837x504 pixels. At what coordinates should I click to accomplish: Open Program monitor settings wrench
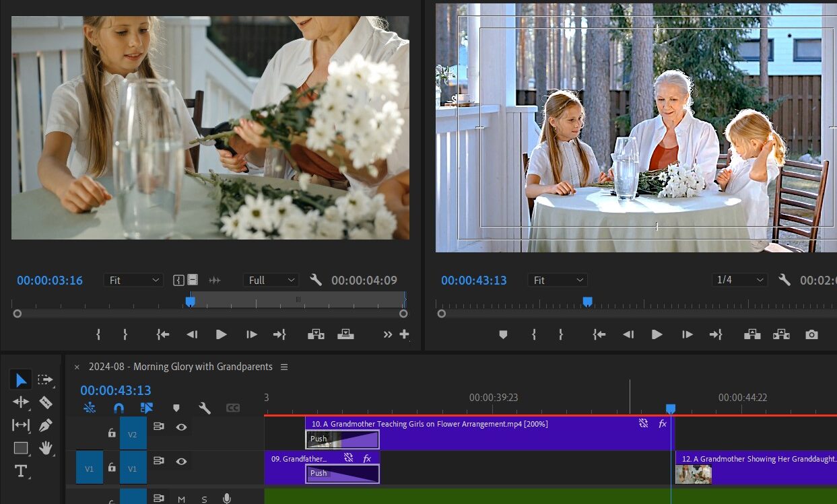click(784, 280)
